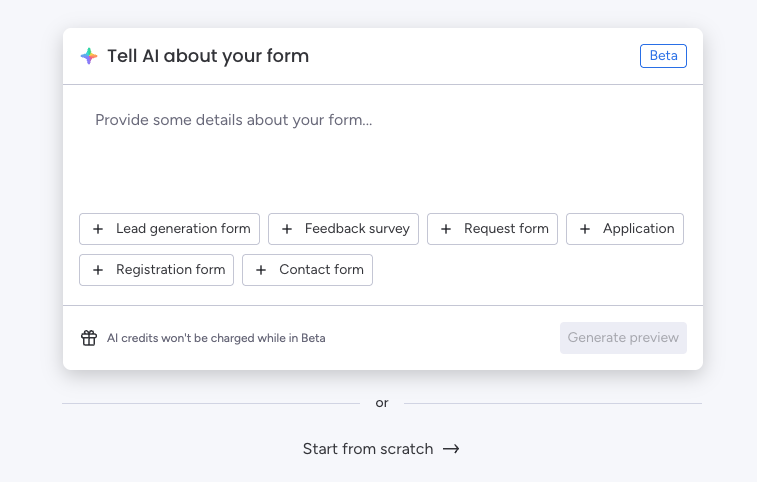Click the arrow beside Start from scratch
This screenshot has height=482, width=757.
pyautogui.click(x=451, y=449)
